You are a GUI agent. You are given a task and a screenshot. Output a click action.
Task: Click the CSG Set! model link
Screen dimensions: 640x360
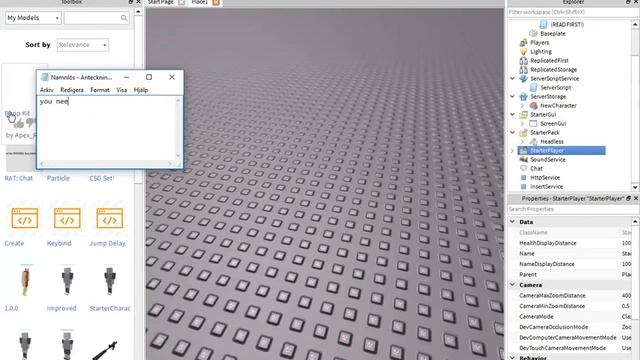[102, 178]
